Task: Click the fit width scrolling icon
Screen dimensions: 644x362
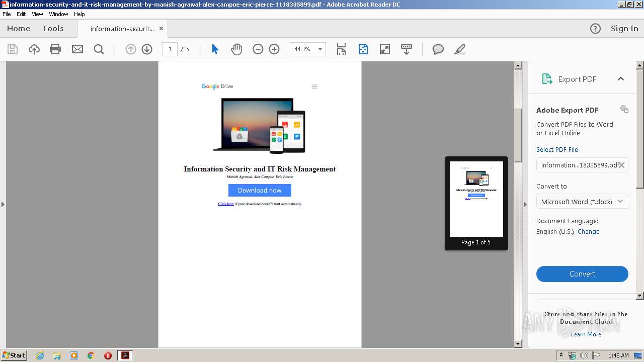Action: pyautogui.click(x=341, y=49)
